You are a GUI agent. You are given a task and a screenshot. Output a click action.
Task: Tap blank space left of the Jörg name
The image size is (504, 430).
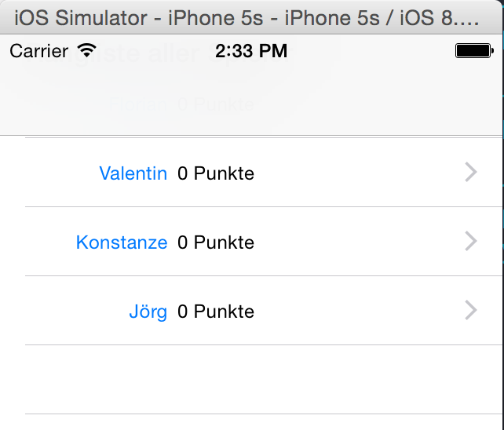(75, 311)
